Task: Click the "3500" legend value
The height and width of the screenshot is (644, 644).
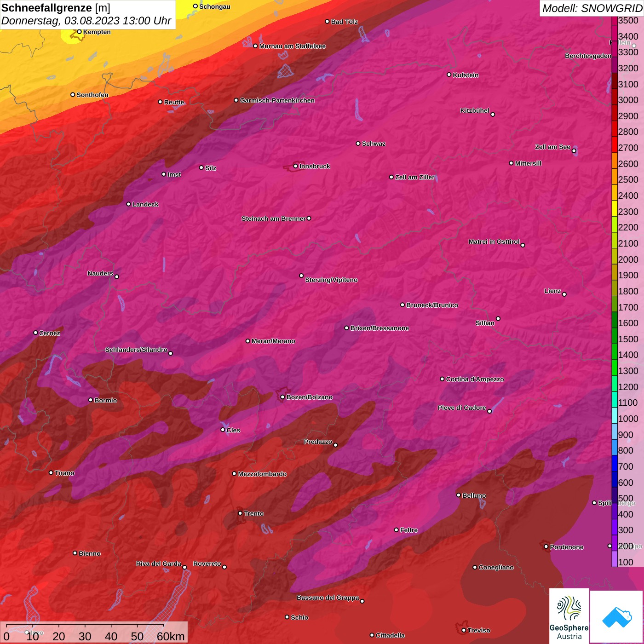Action: [628, 21]
